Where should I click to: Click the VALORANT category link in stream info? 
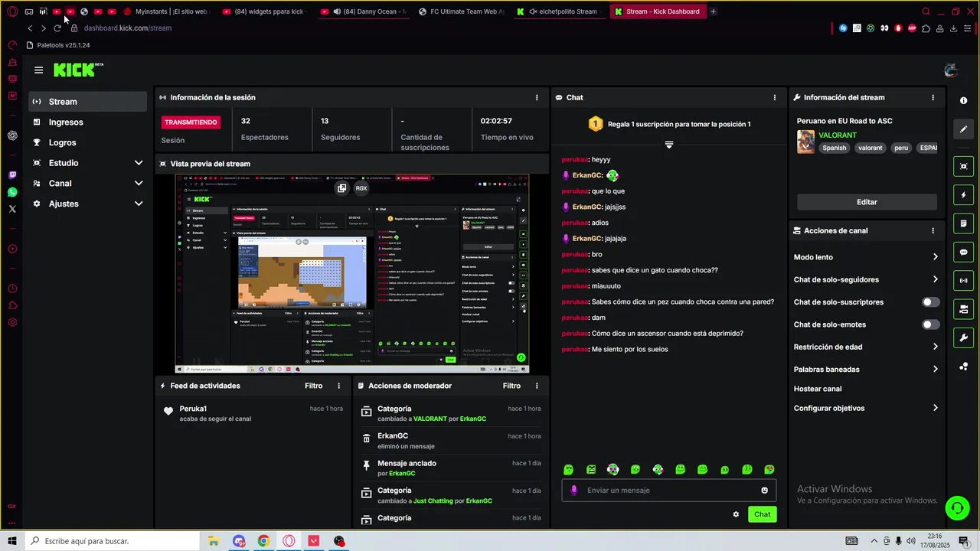click(x=838, y=135)
